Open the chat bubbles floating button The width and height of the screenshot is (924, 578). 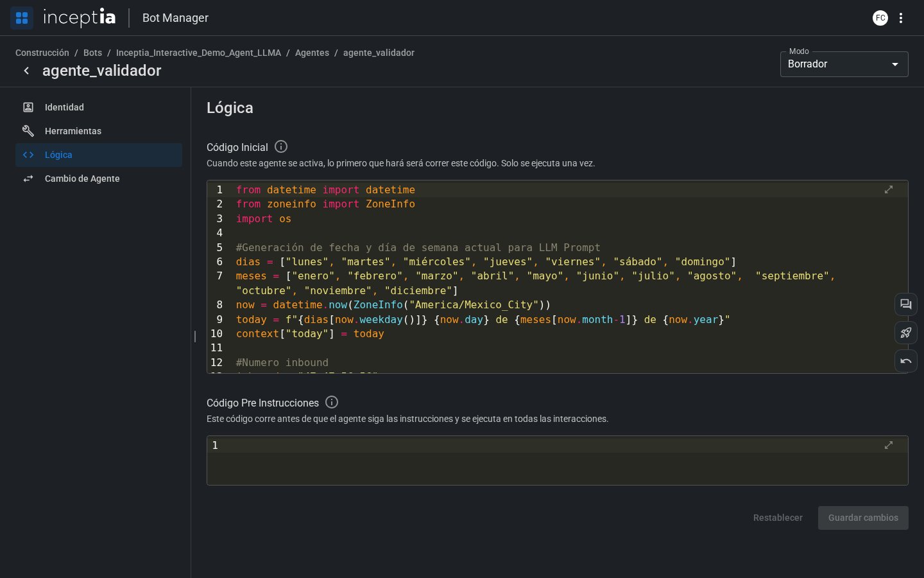tap(906, 304)
